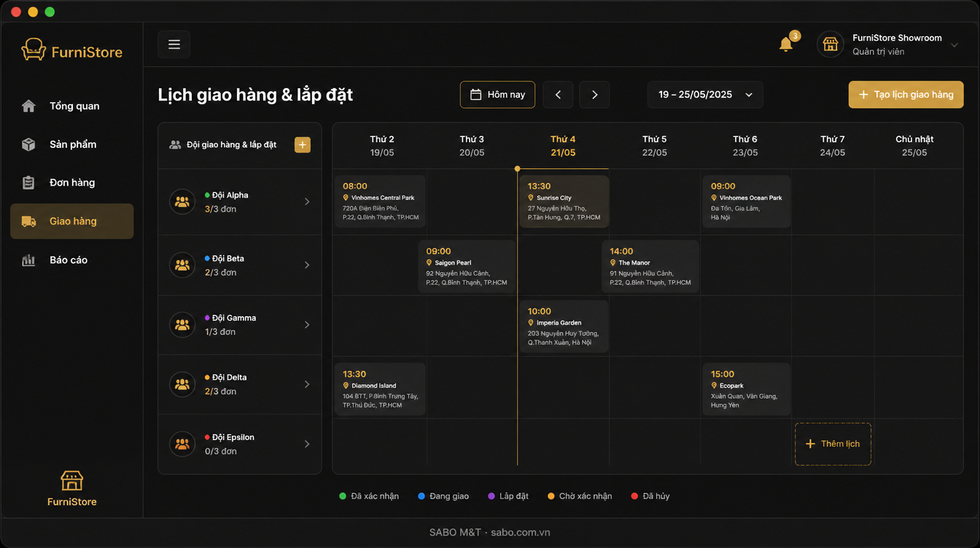The height and width of the screenshot is (548, 980).
Task: Click "Lịch giao hàng & lắp đặt" page title
Action: point(255,95)
